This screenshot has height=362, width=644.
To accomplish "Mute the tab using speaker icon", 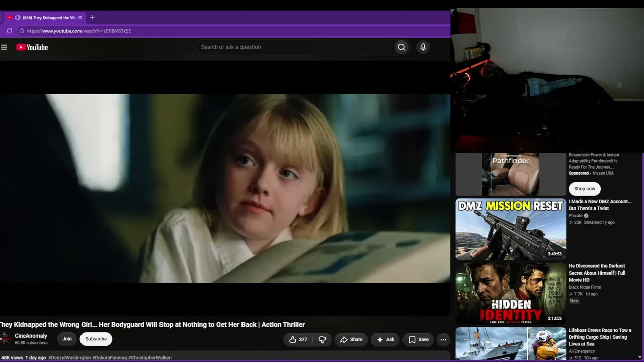I will click(18, 17).
